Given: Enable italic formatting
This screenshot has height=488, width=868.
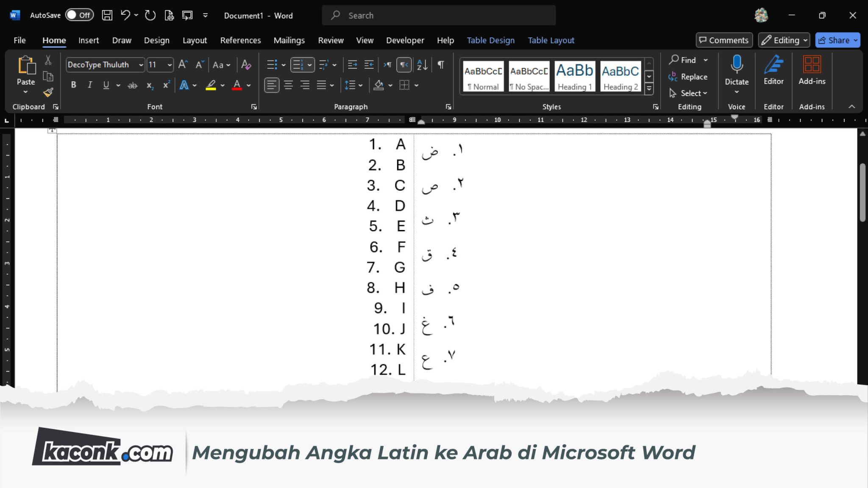Looking at the screenshot, I should pyautogui.click(x=89, y=85).
